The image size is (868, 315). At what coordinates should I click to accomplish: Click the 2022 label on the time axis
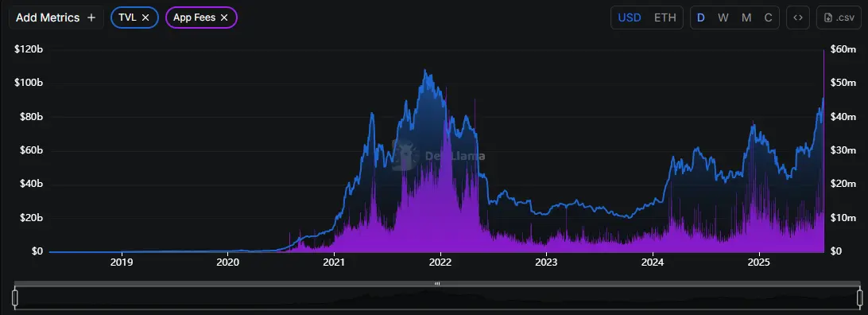(440, 262)
